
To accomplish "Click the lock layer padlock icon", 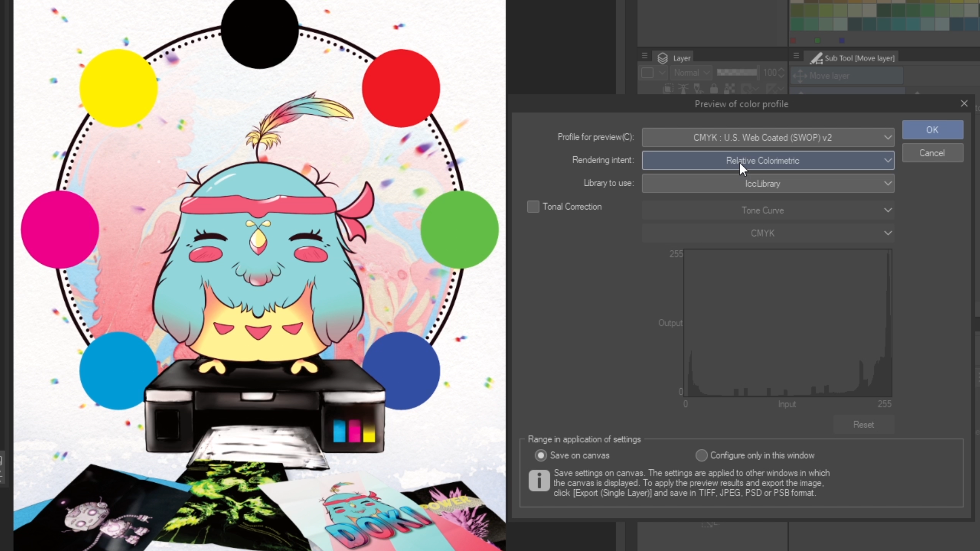I will pyautogui.click(x=714, y=89).
